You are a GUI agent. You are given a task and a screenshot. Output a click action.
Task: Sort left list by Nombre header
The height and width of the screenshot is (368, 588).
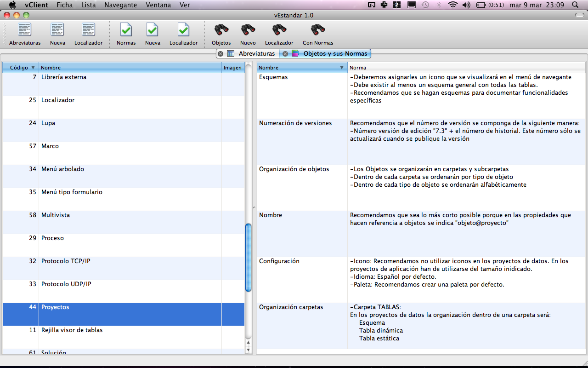130,68
